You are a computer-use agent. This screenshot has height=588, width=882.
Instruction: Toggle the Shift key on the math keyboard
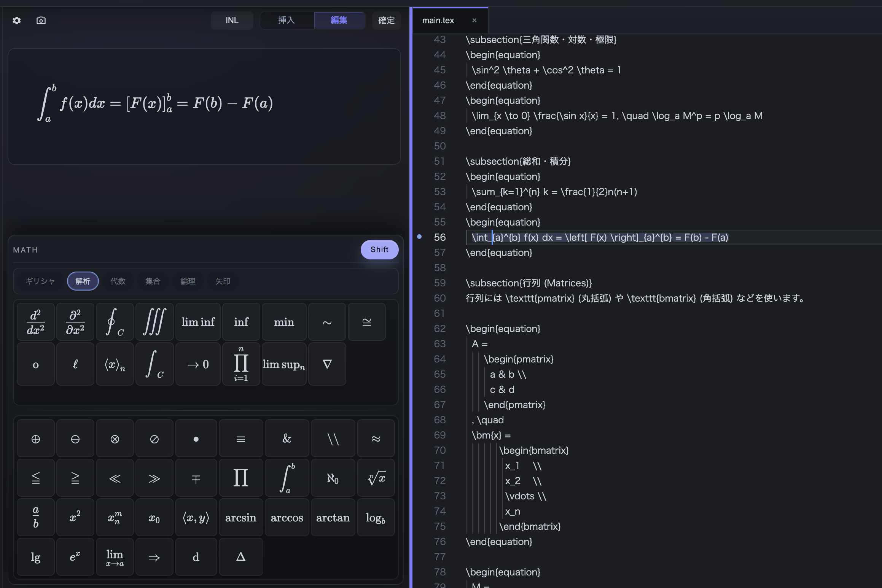[379, 250]
